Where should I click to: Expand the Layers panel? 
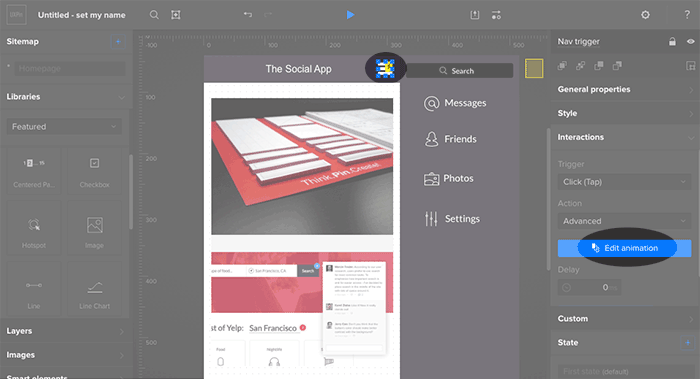pyautogui.click(x=66, y=331)
